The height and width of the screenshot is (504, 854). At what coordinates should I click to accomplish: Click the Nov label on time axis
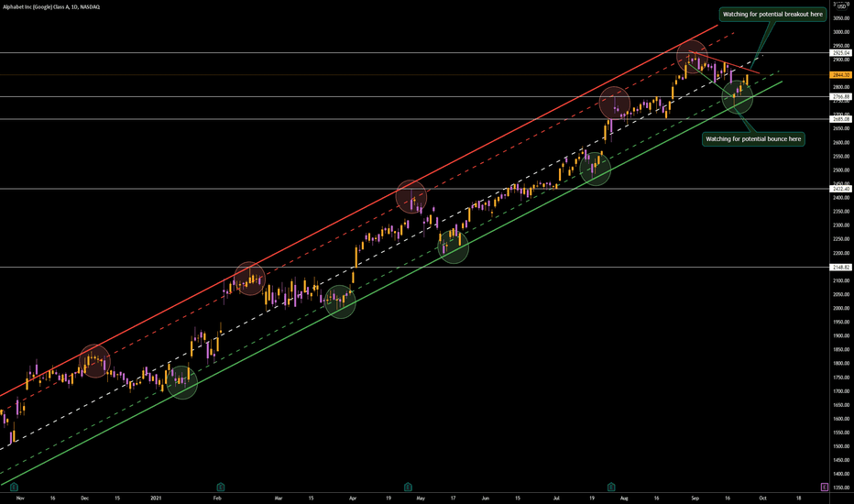coord(20,498)
